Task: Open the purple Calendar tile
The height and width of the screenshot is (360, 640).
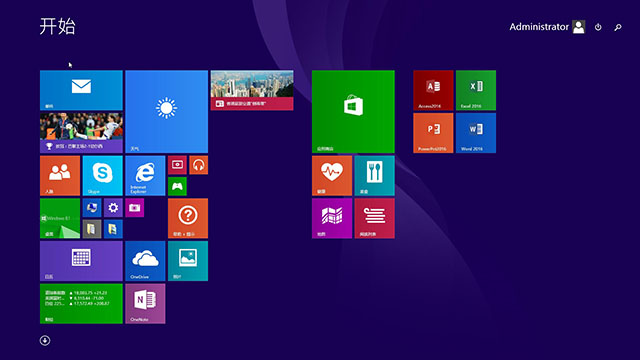Action: click(81, 261)
